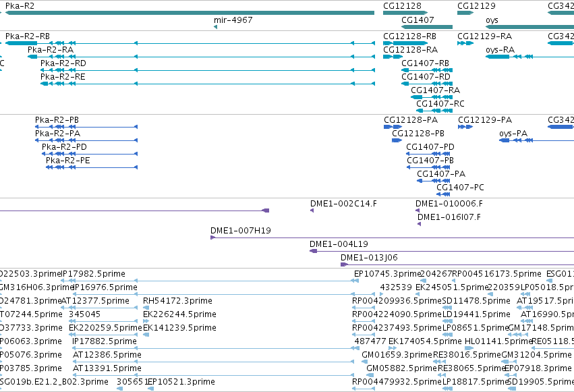Select clone DME1-016I07.F
The image size is (574, 392).
click(449, 217)
